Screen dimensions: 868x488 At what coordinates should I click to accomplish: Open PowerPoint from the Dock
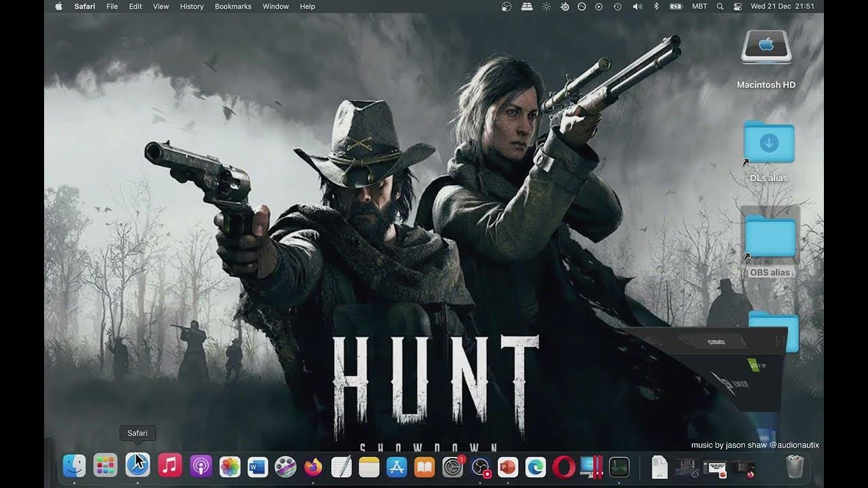point(507,466)
